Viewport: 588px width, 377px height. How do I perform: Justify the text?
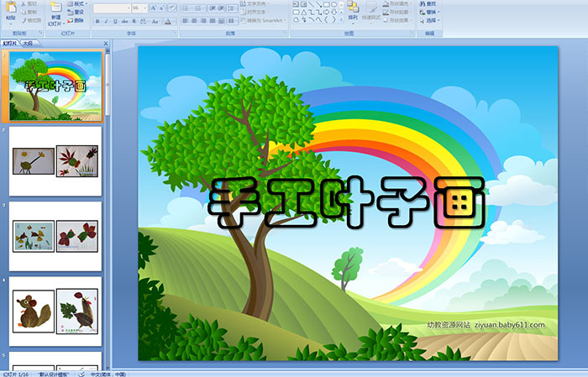point(213,21)
